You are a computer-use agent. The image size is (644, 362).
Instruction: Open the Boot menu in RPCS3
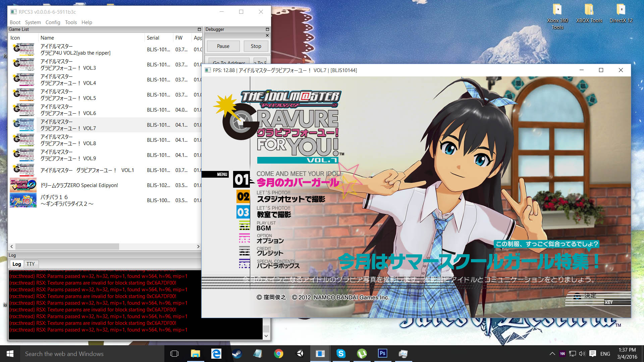click(15, 22)
